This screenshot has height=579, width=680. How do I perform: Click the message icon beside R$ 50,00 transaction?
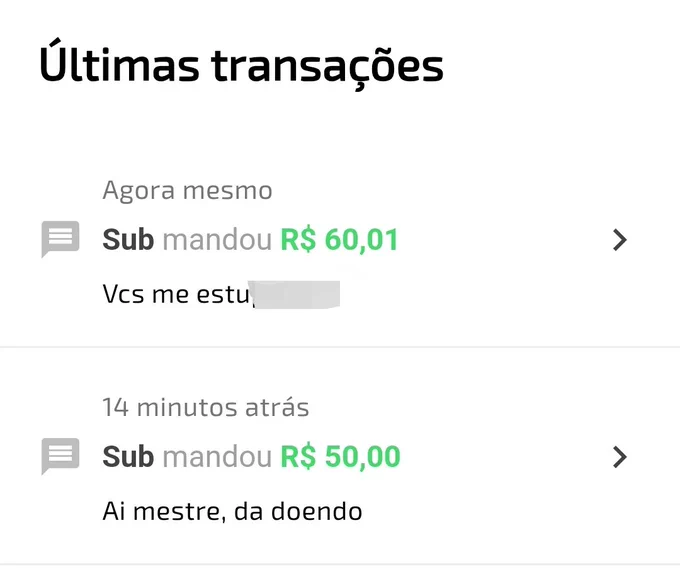(60, 456)
